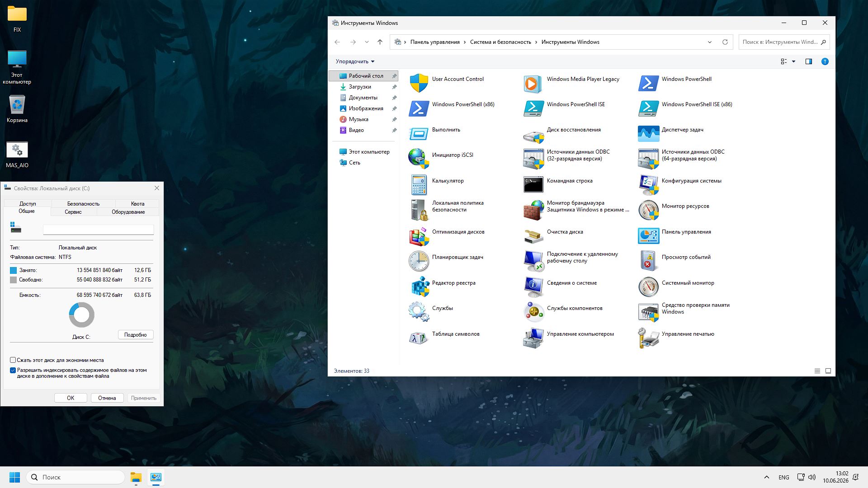Open Windows PowerShell ISE (x86) icon

(648, 108)
